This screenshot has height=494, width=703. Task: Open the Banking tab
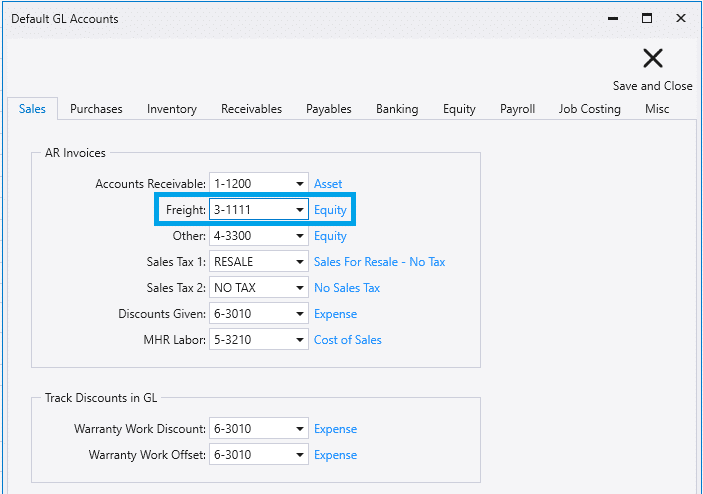pyautogui.click(x=397, y=109)
